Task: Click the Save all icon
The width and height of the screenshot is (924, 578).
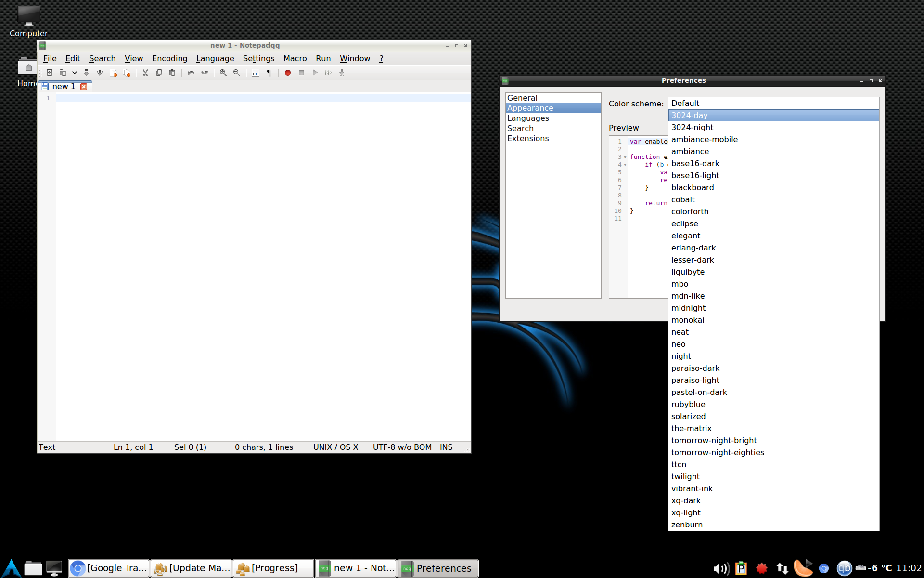Action: (x=100, y=73)
